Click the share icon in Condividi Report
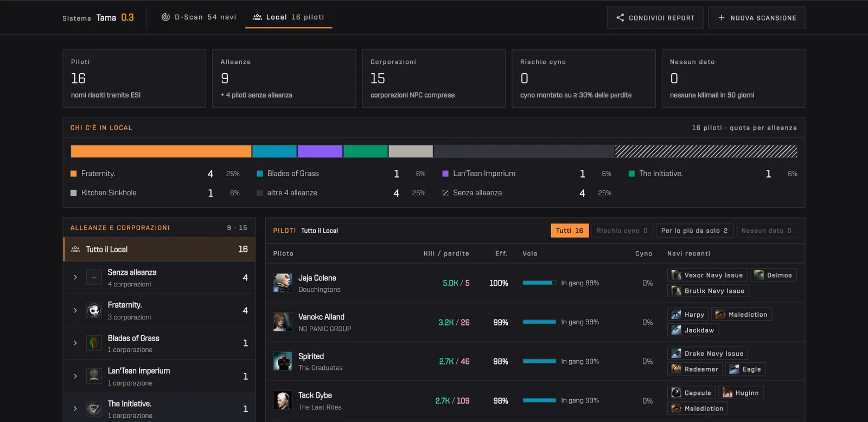868x422 pixels. [620, 17]
